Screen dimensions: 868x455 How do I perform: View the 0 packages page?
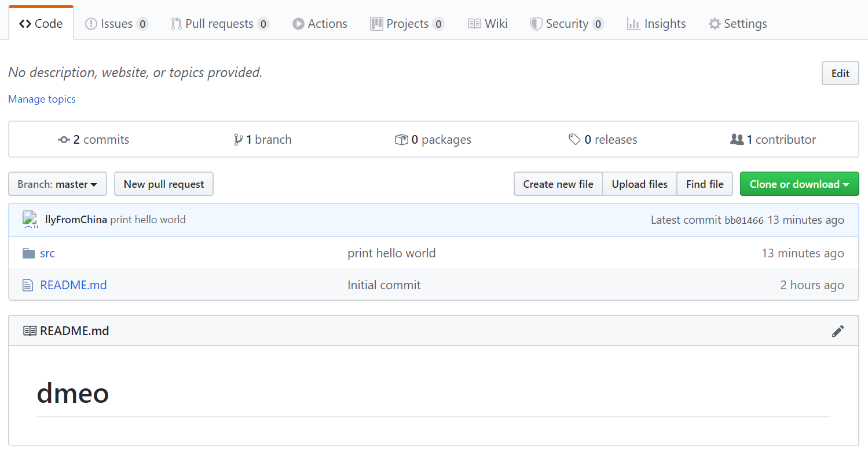coord(433,140)
